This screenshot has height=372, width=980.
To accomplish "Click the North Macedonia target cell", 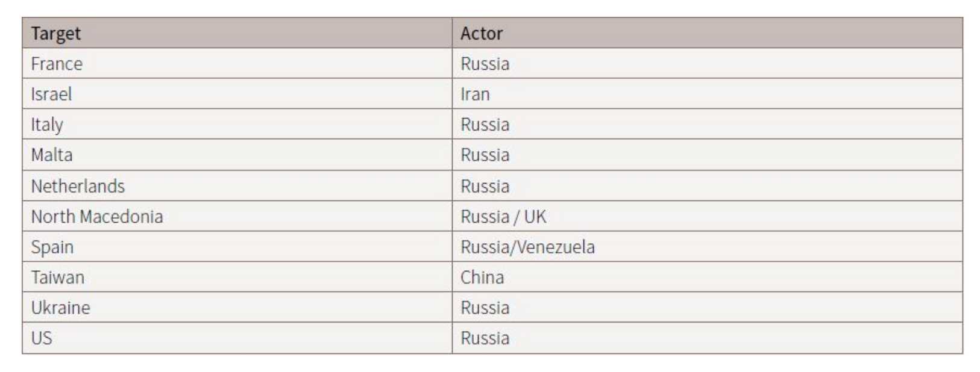I will point(97,217).
